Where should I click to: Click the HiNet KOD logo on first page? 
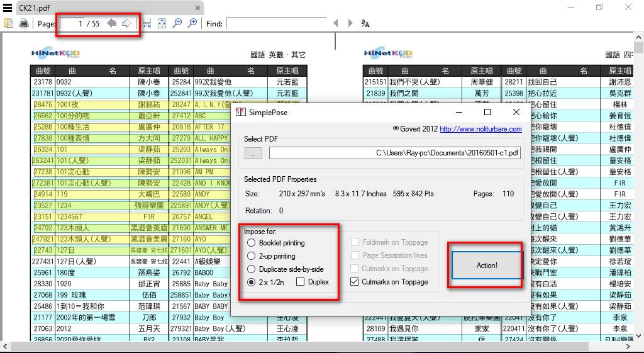tap(55, 53)
